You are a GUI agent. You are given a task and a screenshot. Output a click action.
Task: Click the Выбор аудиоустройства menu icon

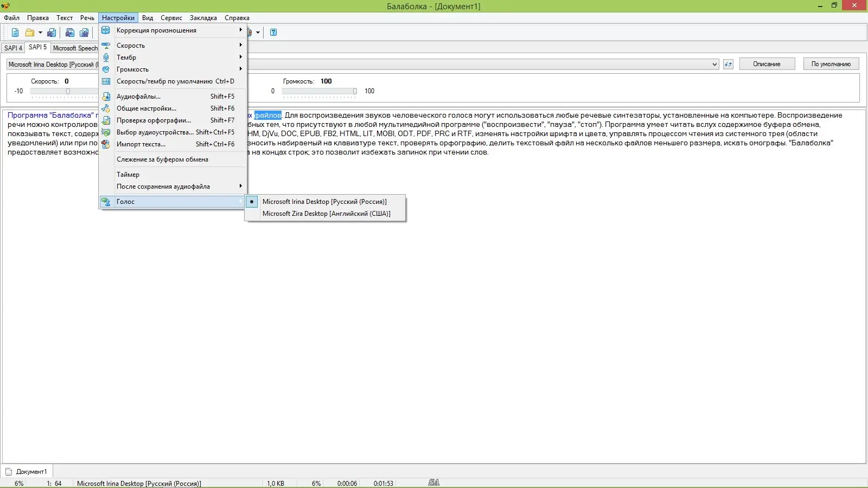pyautogui.click(x=106, y=132)
